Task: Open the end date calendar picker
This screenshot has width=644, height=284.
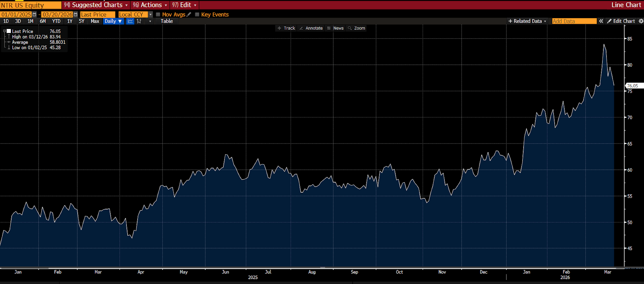Action: click(76, 14)
